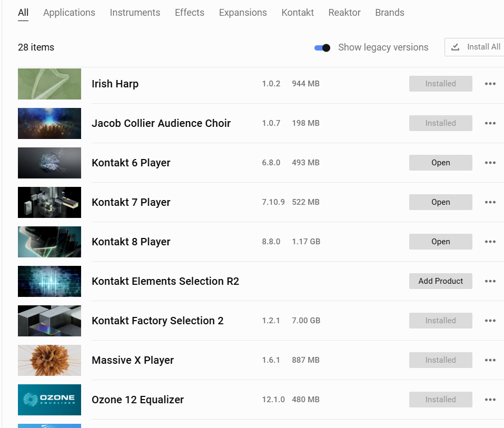Image resolution: width=504 pixels, height=428 pixels.
Task: Add Product for Kontakt Elements Selection R2
Action: click(x=441, y=281)
